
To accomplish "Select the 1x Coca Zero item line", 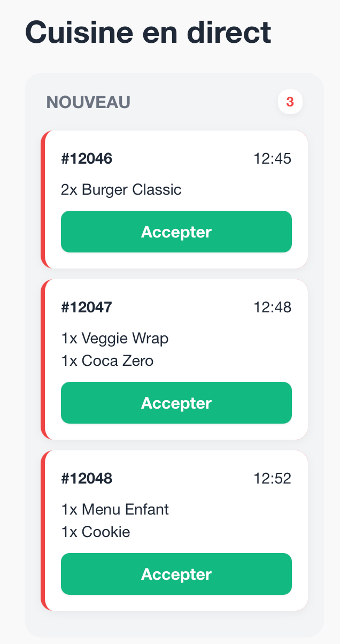I will point(107,361).
